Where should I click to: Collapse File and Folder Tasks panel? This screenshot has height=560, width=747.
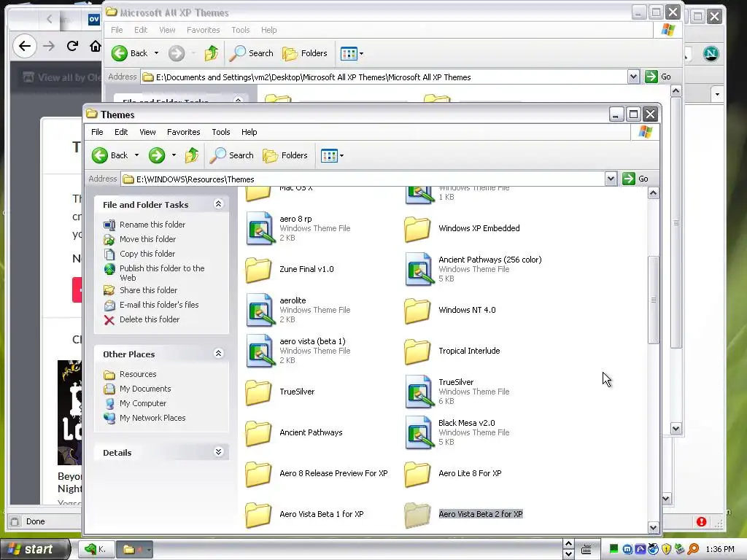coord(219,204)
